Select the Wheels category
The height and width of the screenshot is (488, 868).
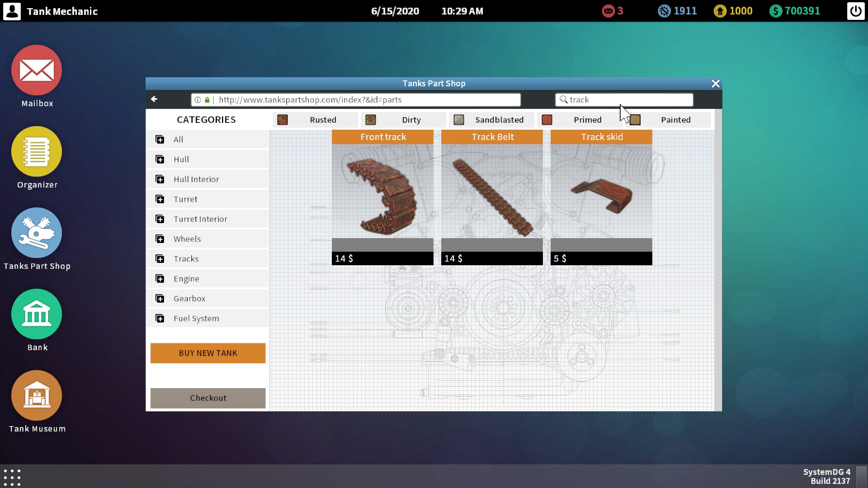[x=187, y=239]
